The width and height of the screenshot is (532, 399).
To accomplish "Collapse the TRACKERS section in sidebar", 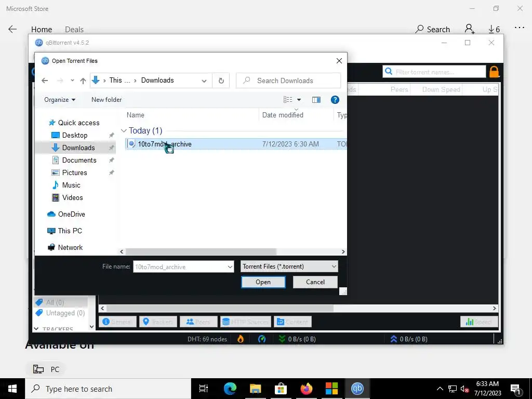I will [x=36, y=329].
